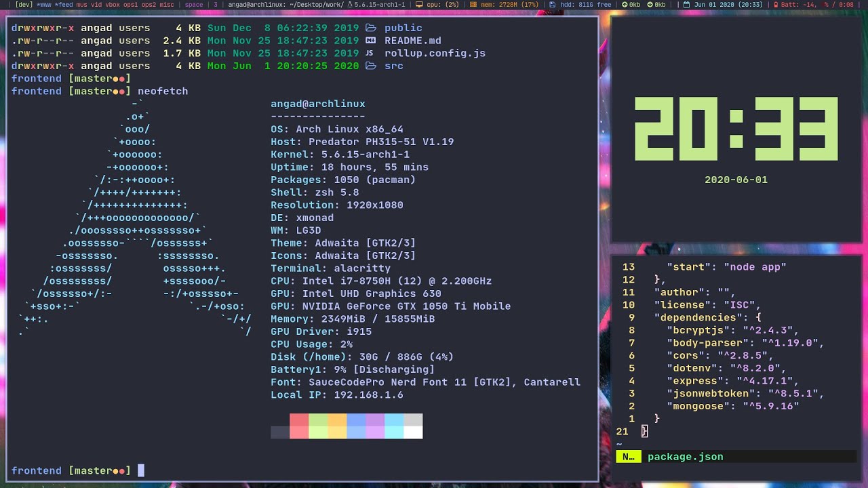Click the 'Local IP: 192.168.1.6' line

[337, 394]
